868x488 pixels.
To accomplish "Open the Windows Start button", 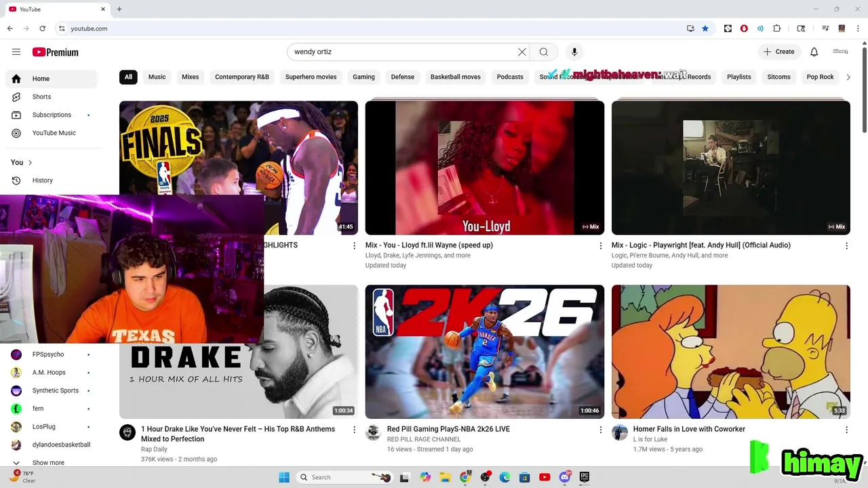I will [x=284, y=477].
